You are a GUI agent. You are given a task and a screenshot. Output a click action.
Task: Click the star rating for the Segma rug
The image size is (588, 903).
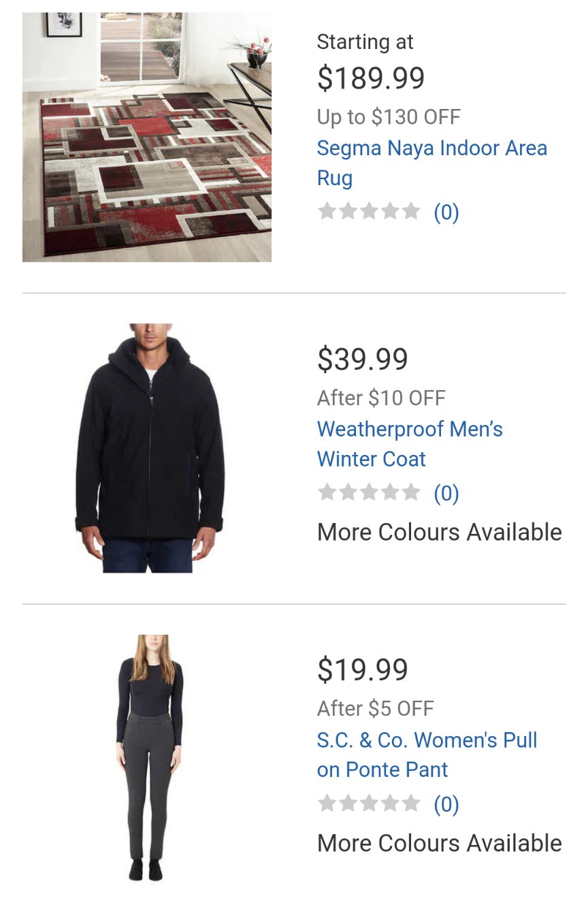pyautogui.click(x=369, y=211)
